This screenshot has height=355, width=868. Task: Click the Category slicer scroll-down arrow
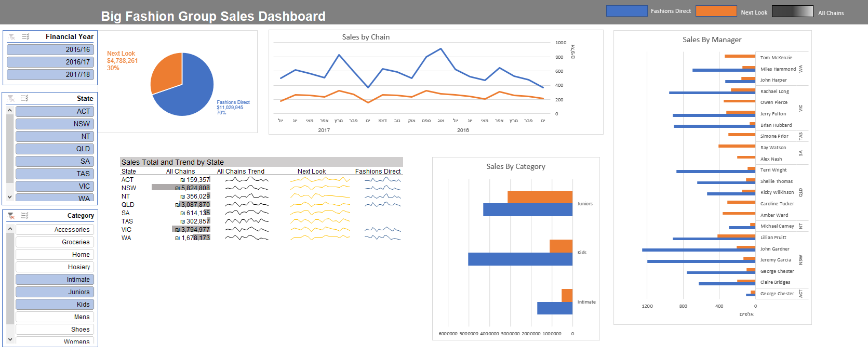point(9,339)
